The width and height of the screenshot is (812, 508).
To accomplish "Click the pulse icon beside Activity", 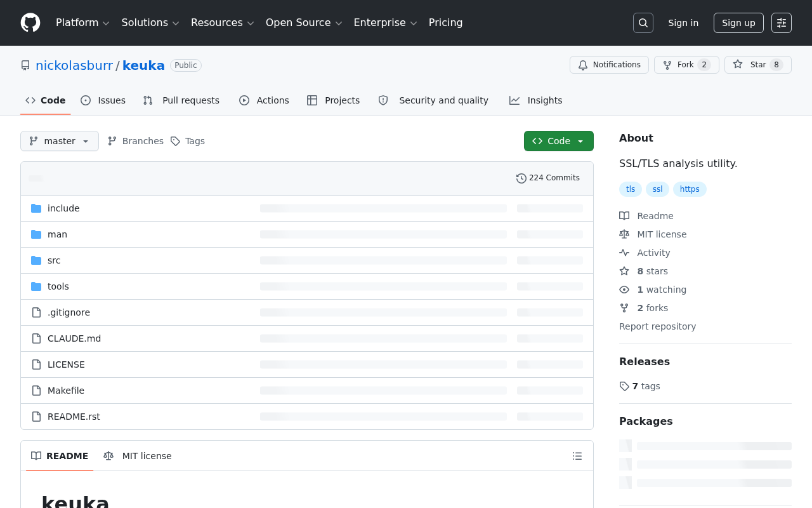I will click(624, 253).
